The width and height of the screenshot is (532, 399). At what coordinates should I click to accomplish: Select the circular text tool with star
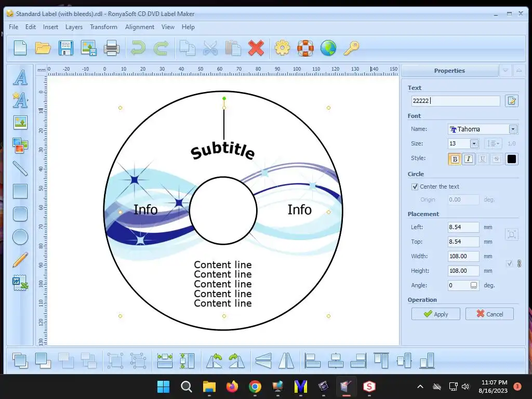[20, 100]
